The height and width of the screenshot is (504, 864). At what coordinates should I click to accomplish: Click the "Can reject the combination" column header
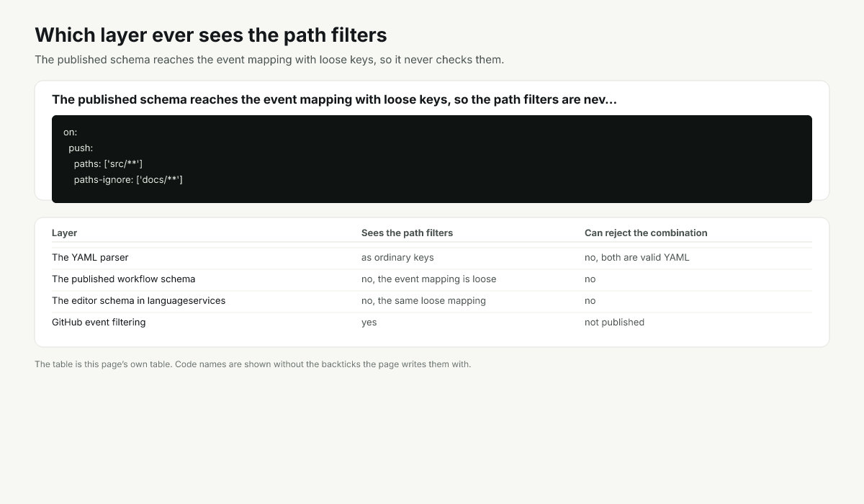click(x=646, y=233)
